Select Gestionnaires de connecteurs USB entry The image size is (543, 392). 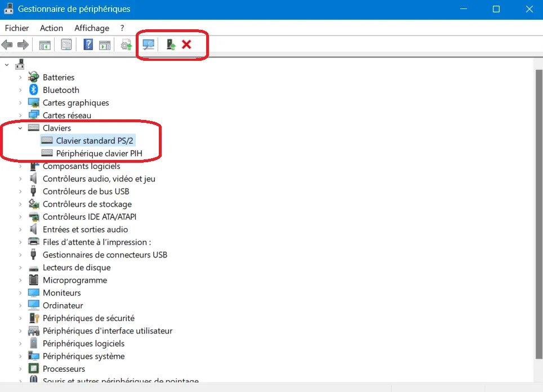coord(105,255)
